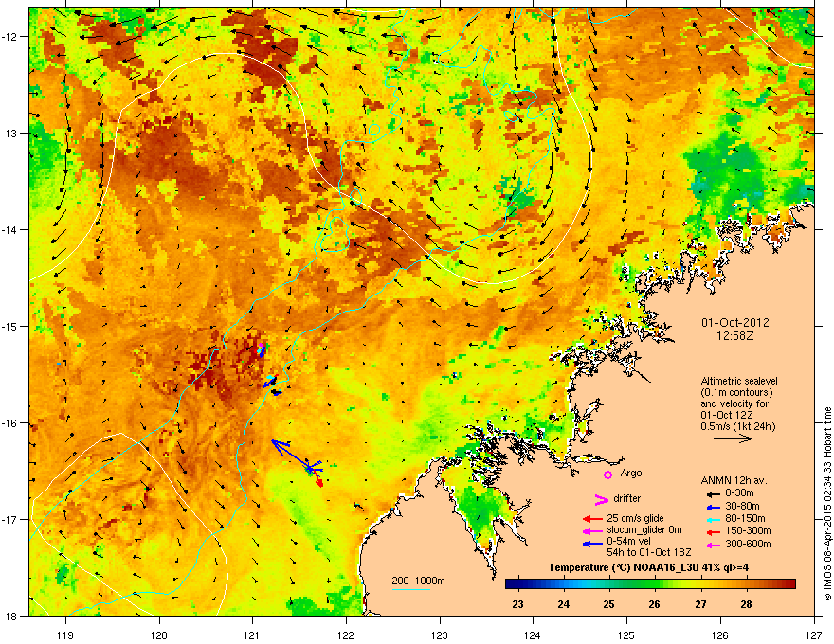The height and width of the screenshot is (644, 834).
Task: Click the longitude axis label 121
Action: (252, 635)
